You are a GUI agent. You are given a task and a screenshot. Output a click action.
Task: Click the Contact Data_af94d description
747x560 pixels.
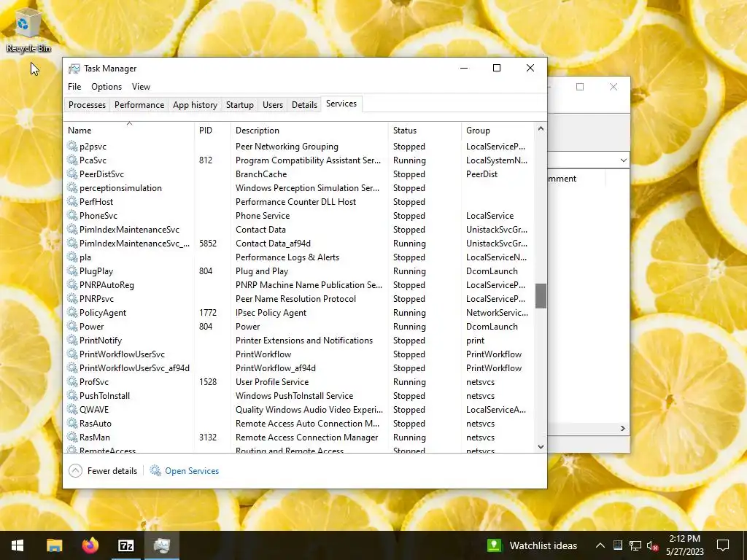click(273, 244)
